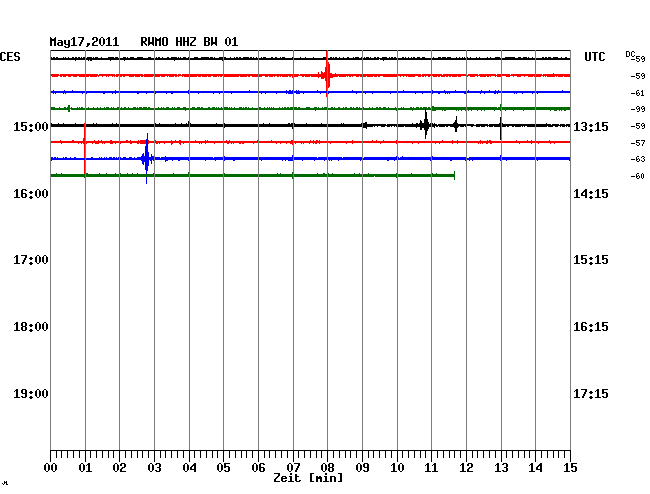The height and width of the screenshot is (494, 650).
Task: Select minute 05 on the time axis
Action: pyautogui.click(x=223, y=467)
